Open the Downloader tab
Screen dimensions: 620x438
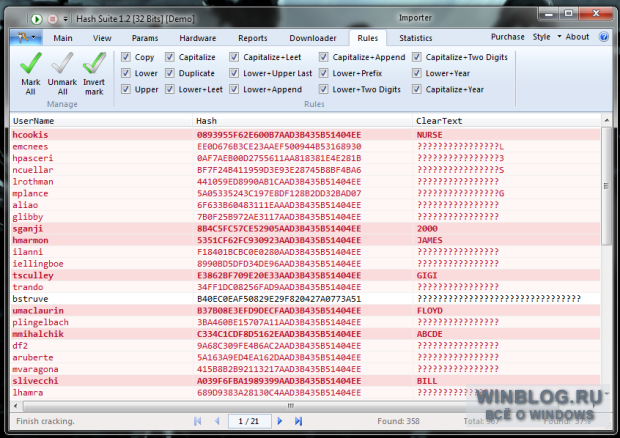click(313, 38)
